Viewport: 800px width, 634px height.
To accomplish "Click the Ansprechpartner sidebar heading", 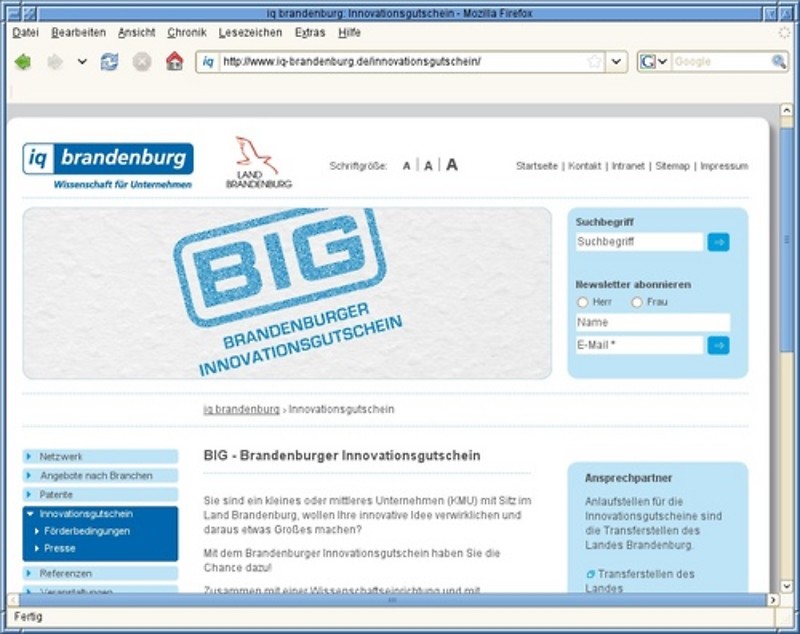I will (x=628, y=478).
